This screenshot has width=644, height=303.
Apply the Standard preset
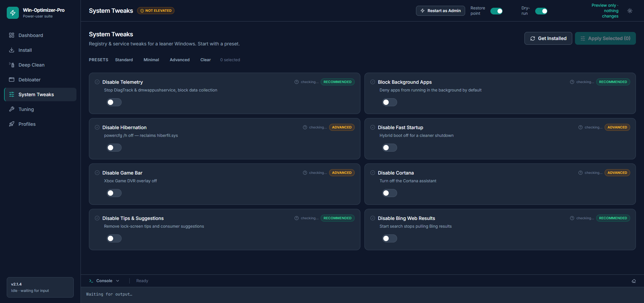124,60
